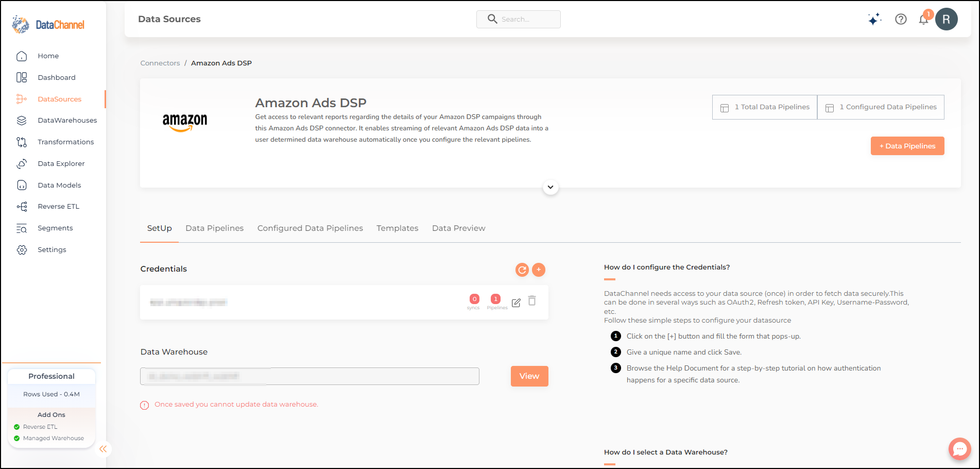980x469 pixels.
Task: Follow the Connectors breadcrumb link
Action: 160,63
